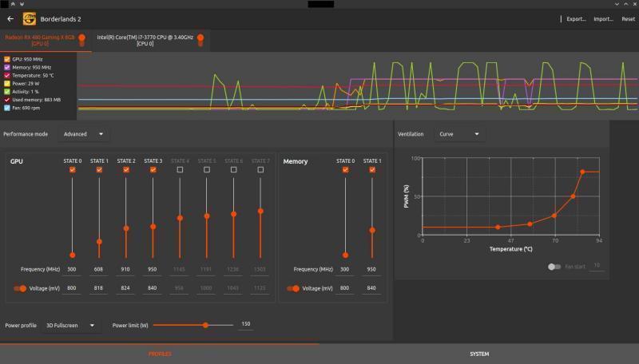Click the Power limit slider handle
This screenshot has width=639, height=364.
[205, 325]
